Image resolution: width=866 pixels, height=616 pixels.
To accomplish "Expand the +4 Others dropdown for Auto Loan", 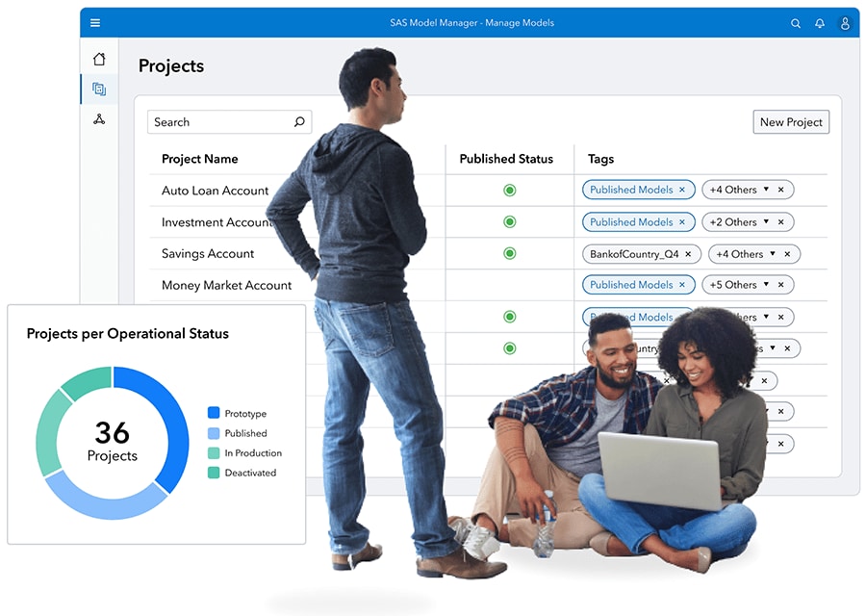I will [x=766, y=190].
